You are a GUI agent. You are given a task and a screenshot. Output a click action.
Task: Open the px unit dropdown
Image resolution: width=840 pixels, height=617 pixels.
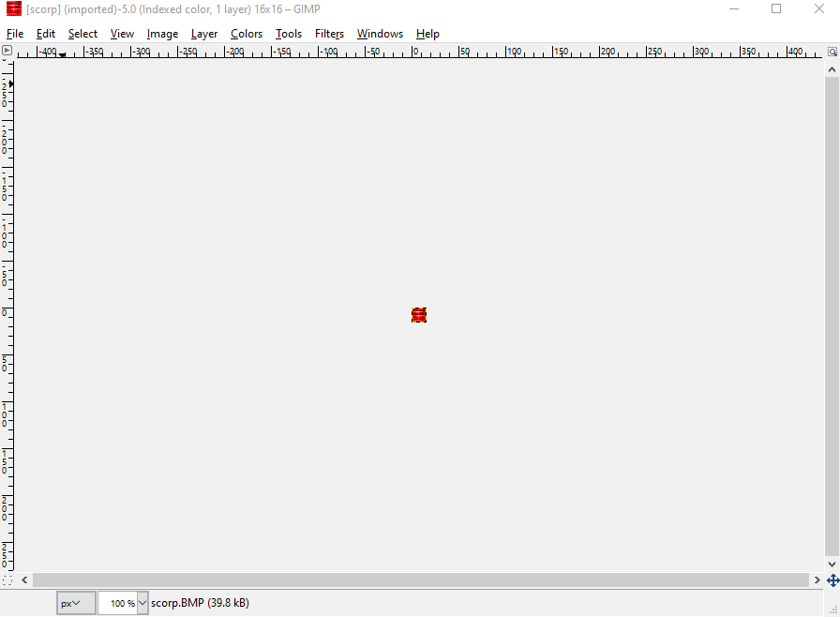pyautogui.click(x=76, y=603)
